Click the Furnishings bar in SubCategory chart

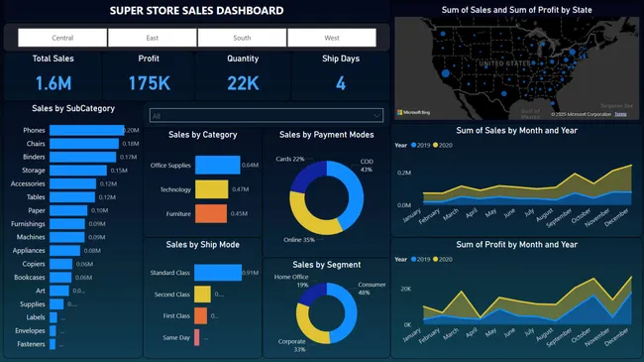click(x=67, y=224)
